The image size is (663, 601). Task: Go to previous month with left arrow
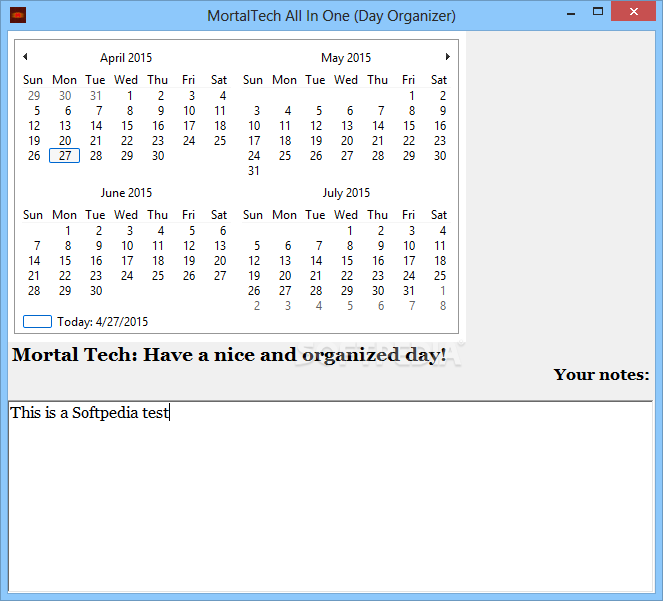click(x=25, y=57)
